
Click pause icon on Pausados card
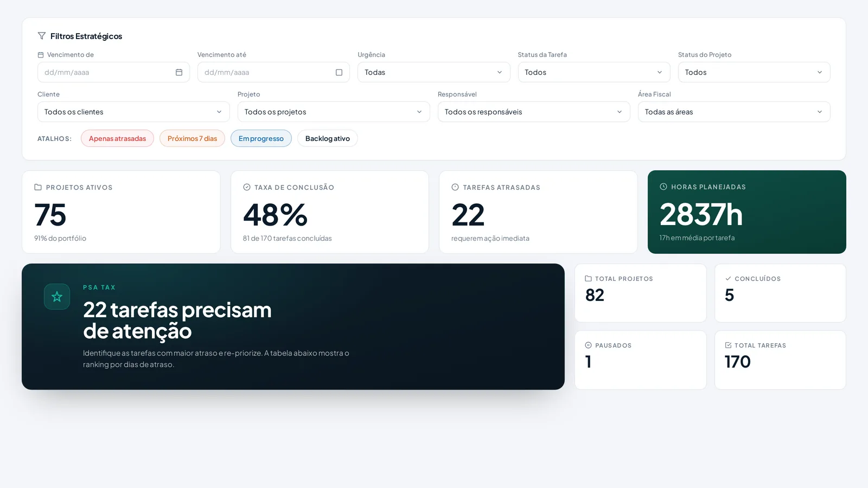point(589,345)
